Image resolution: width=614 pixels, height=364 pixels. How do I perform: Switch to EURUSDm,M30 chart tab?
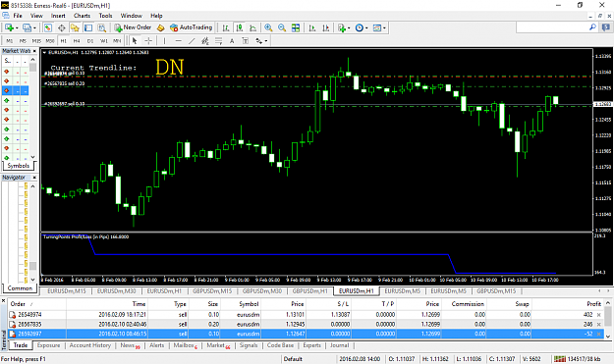[x=116, y=290]
